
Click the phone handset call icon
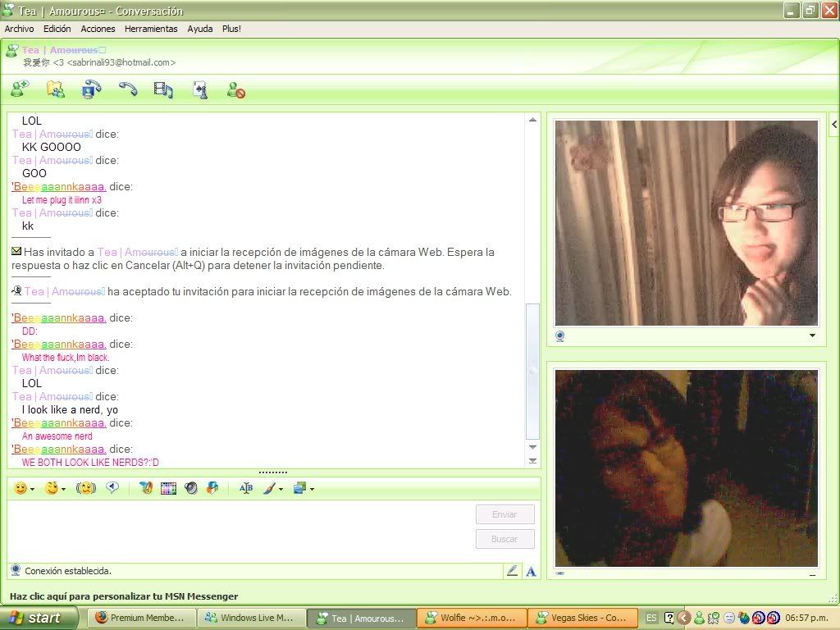[x=127, y=89]
